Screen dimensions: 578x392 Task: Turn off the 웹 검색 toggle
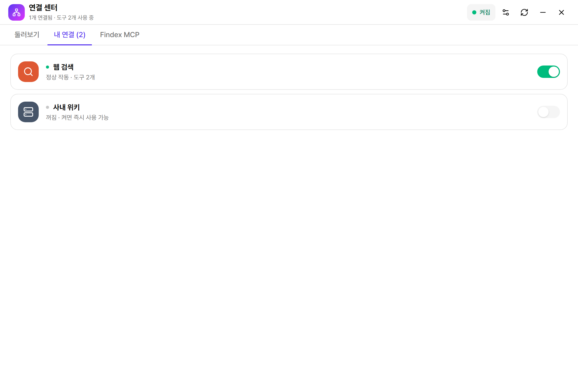pyautogui.click(x=549, y=72)
